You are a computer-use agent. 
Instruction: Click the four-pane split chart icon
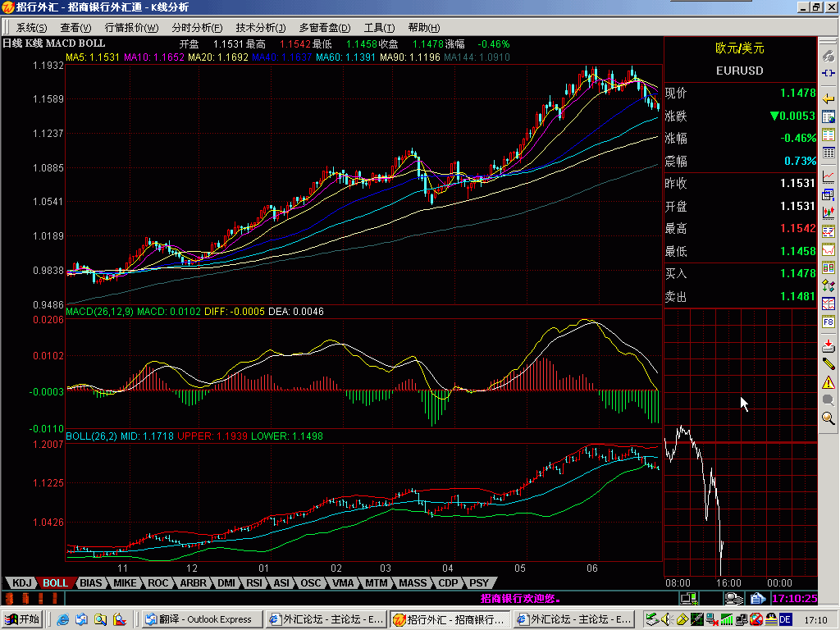click(829, 304)
